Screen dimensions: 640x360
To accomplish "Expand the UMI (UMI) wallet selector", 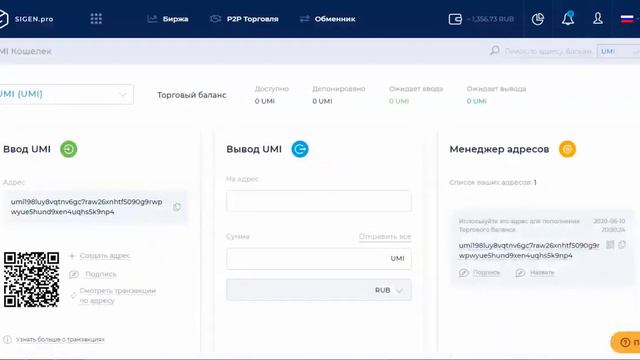I will point(66,94).
